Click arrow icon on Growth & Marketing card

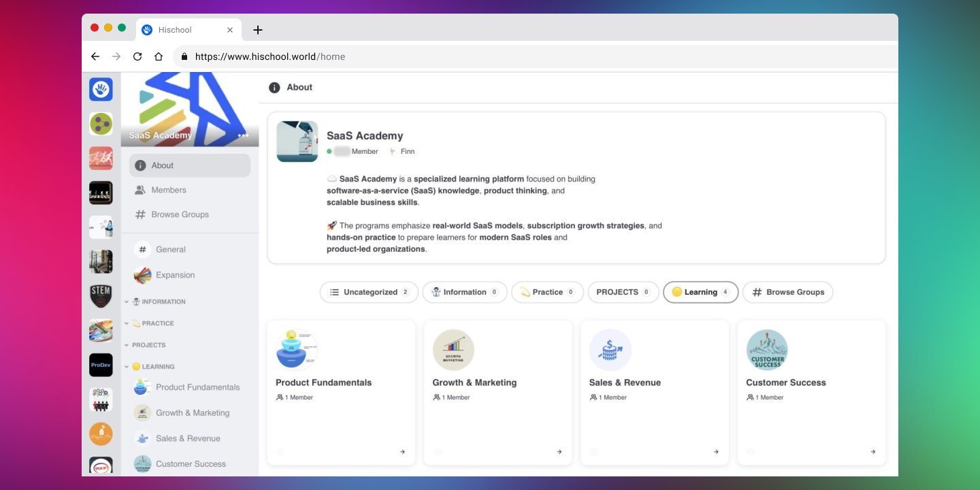click(x=559, y=452)
